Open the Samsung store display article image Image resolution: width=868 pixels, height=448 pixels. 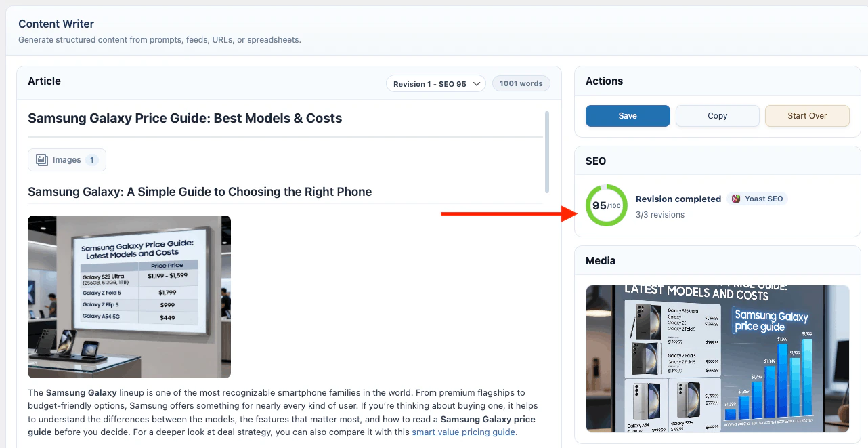[x=129, y=297]
